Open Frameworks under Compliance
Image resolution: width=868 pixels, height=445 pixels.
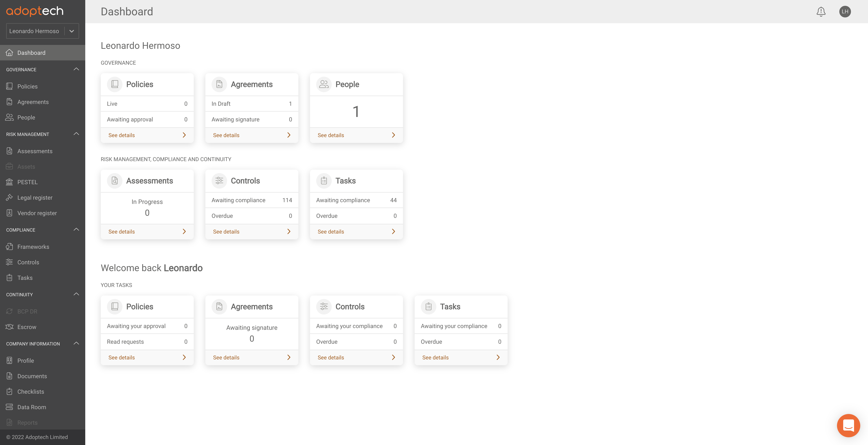tap(9, 247)
